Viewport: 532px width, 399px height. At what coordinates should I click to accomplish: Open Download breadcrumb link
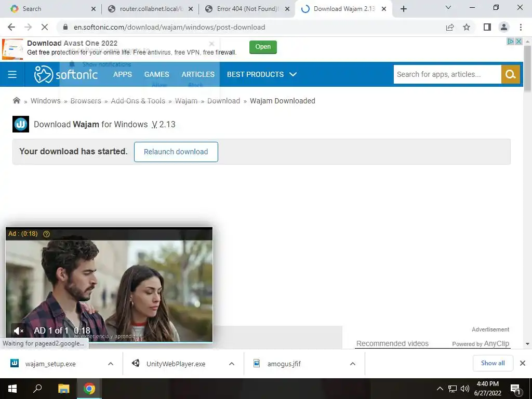pos(223,101)
